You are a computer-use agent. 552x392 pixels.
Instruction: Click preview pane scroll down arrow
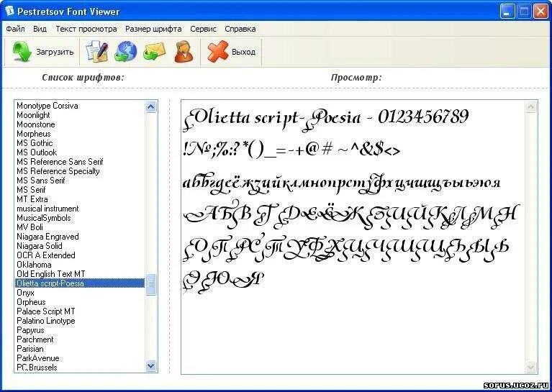click(531, 367)
